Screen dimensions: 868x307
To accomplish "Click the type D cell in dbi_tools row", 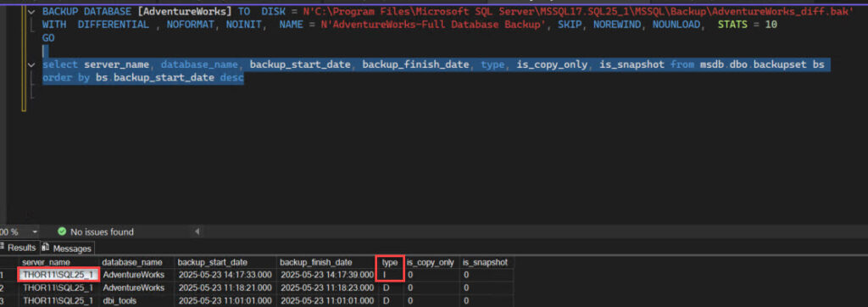I will (x=390, y=300).
